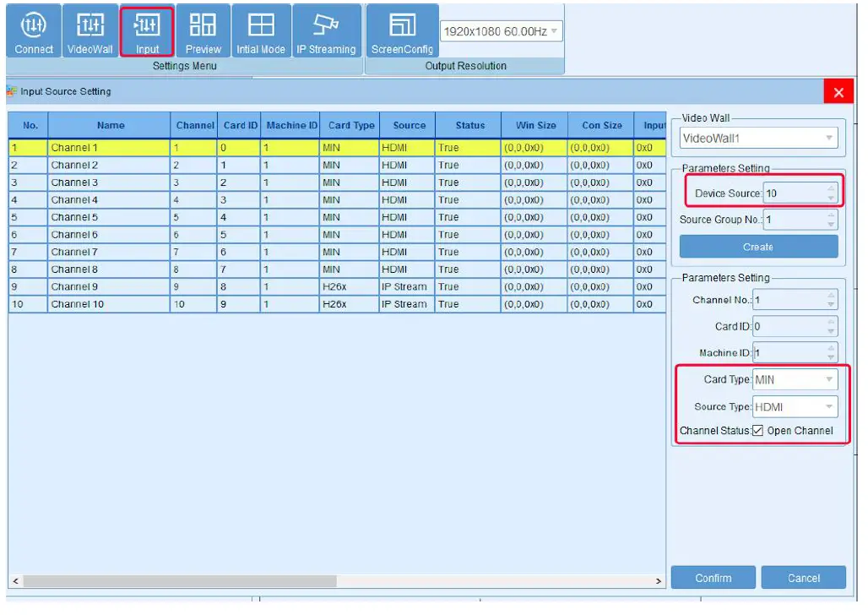Select the Input toolbar icon
The image size is (868, 615).
click(x=147, y=32)
